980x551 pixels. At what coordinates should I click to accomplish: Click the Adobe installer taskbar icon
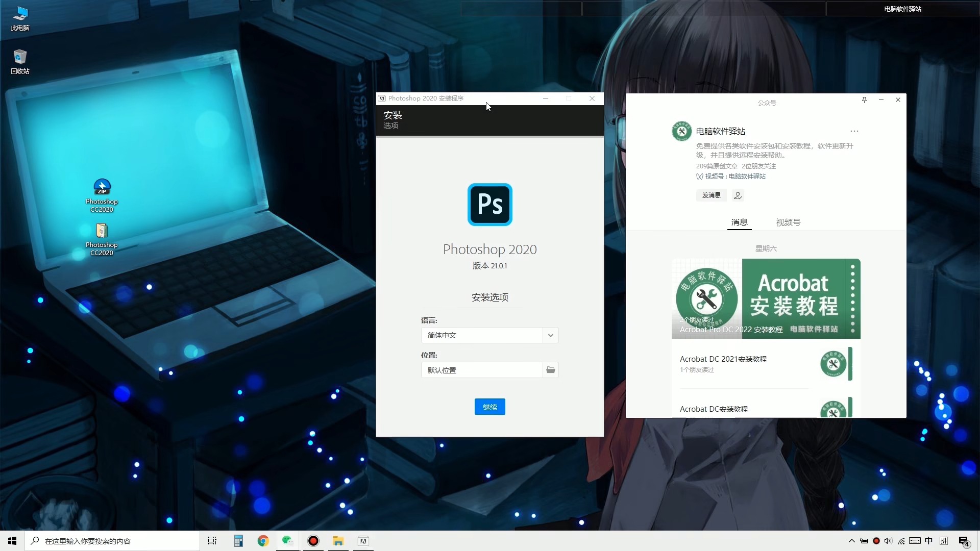[363, 541]
